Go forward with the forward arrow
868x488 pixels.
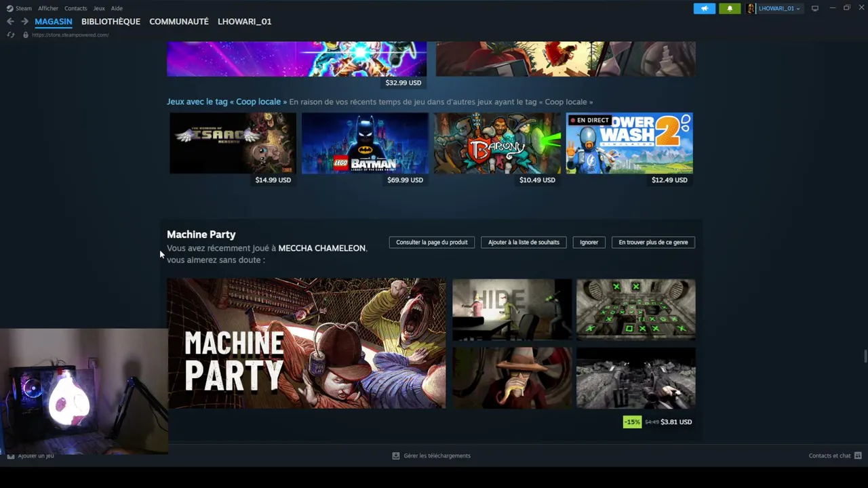pos(24,22)
